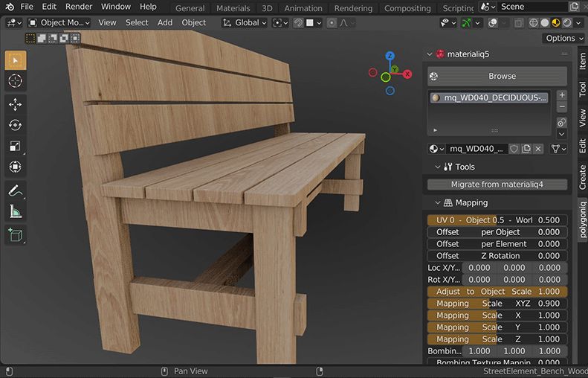Adjust UV 0 Object World slider

coord(497,220)
